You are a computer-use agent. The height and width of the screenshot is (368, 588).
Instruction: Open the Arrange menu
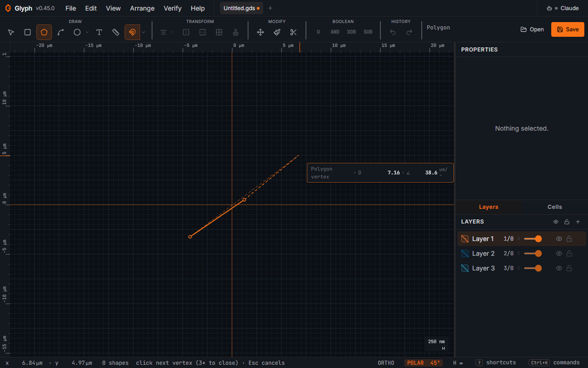coord(142,8)
